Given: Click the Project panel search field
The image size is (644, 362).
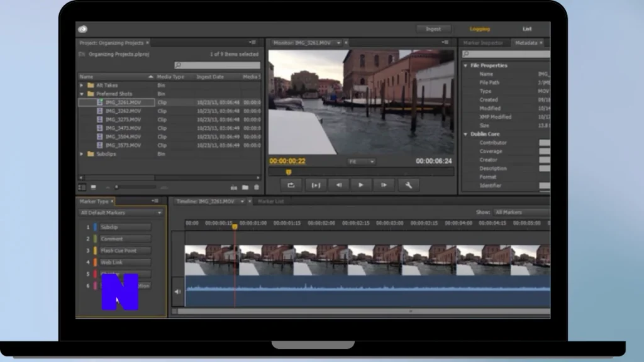Looking at the screenshot, I should tap(217, 65).
